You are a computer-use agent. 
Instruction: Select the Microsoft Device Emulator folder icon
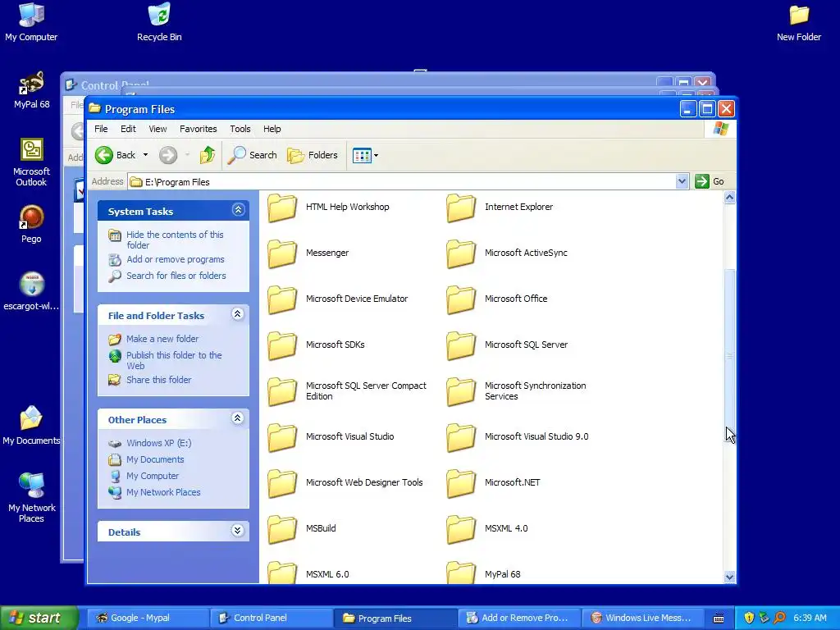tap(282, 299)
